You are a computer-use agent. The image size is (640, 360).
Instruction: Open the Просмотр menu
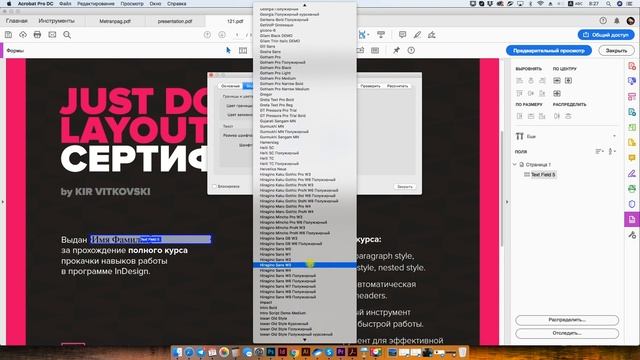coord(132,4)
